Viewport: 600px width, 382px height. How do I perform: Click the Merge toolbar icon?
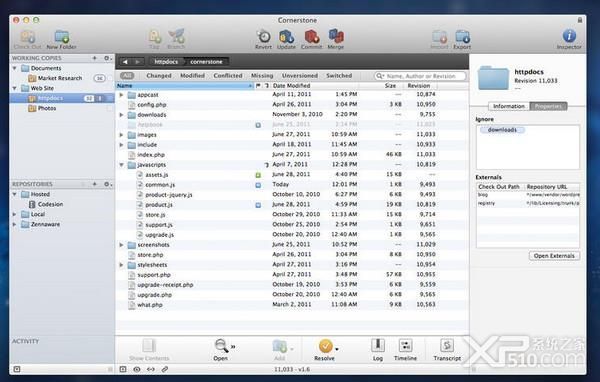(x=336, y=37)
